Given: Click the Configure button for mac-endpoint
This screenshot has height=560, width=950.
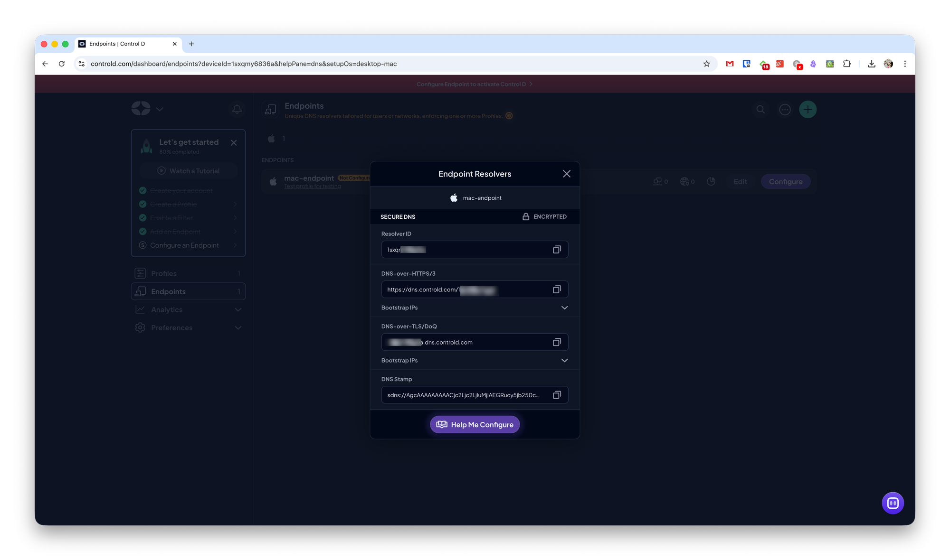Looking at the screenshot, I should tap(785, 182).
